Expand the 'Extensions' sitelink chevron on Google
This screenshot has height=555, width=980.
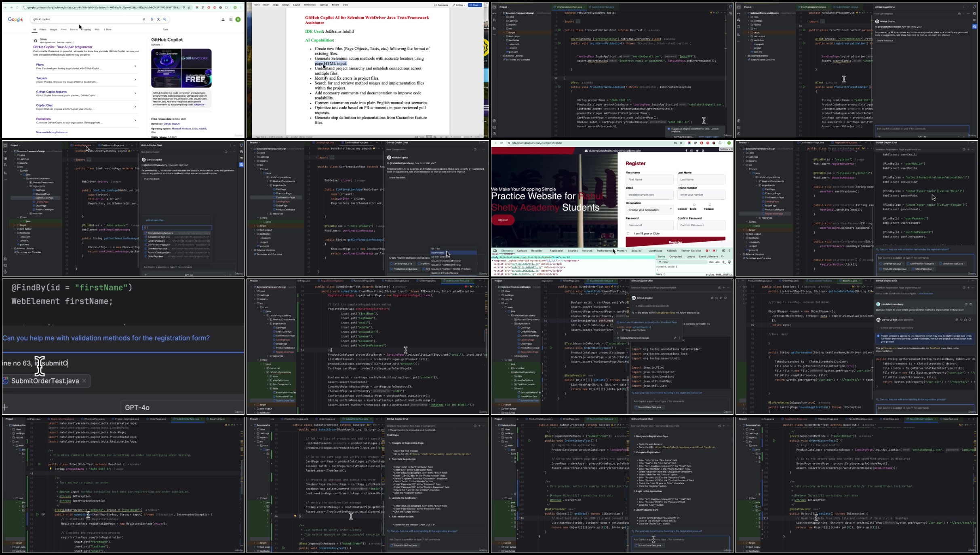pos(135,120)
